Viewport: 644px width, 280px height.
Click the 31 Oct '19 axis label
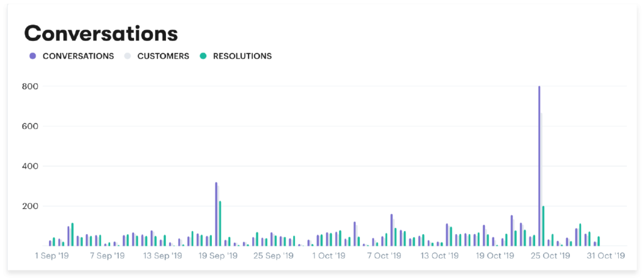606,255
